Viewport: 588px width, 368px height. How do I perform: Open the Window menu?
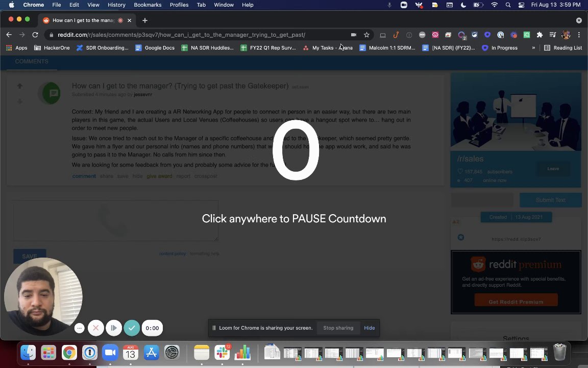coord(224,5)
